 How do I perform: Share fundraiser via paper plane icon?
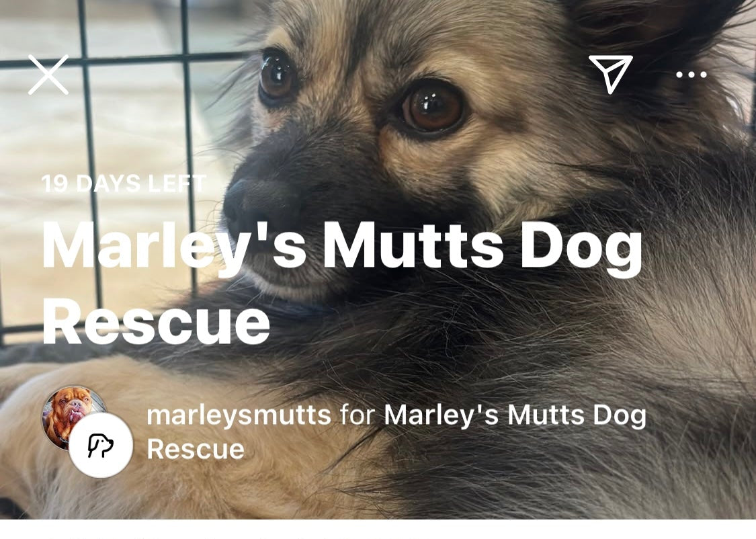(x=610, y=74)
